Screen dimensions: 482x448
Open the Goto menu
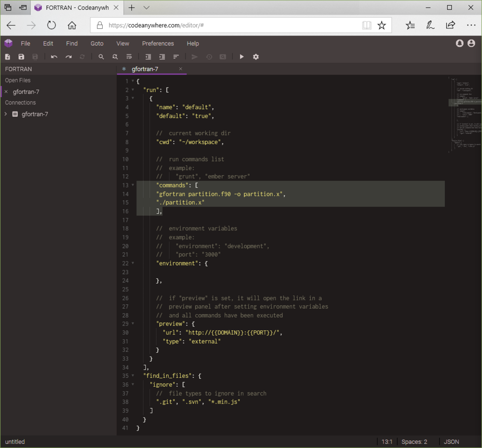[x=97, y=43]
